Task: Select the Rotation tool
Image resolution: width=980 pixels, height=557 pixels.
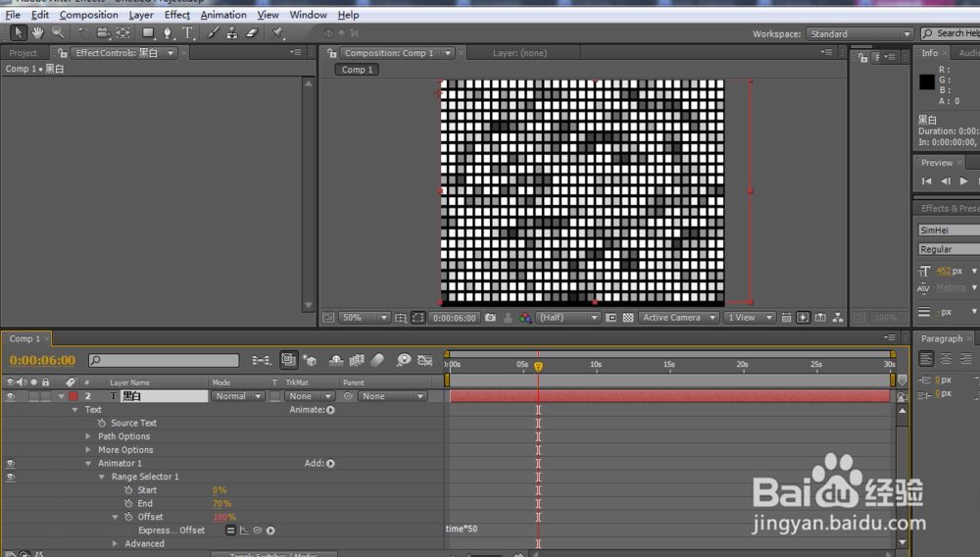Action: [83, 33]
